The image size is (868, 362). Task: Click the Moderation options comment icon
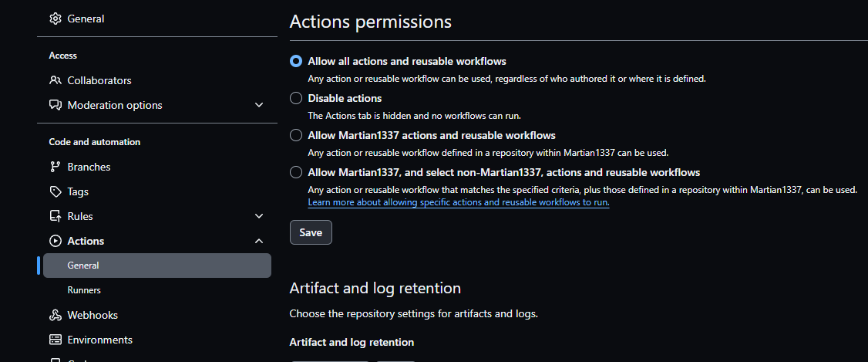(x=56, y=105)
